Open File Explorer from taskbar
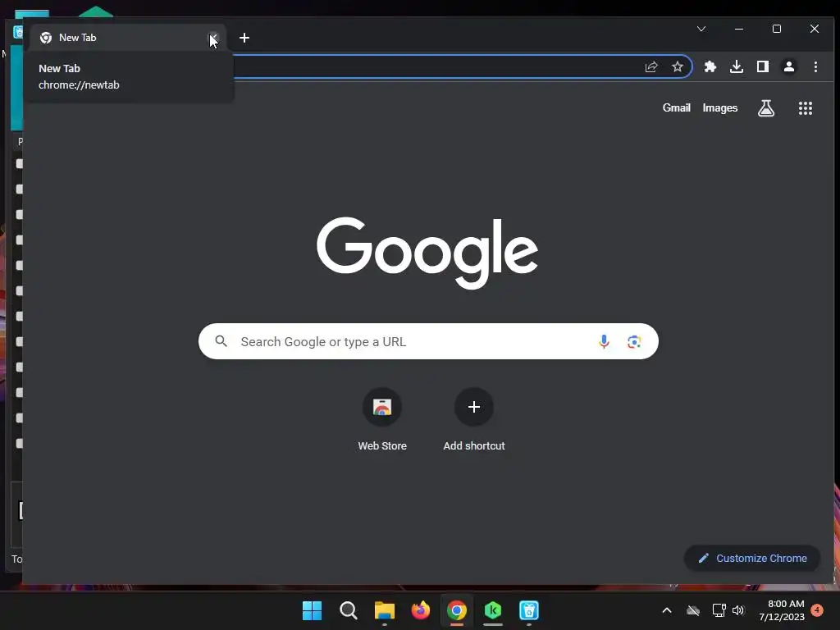840x630 pixels. [x=384, y=610]
